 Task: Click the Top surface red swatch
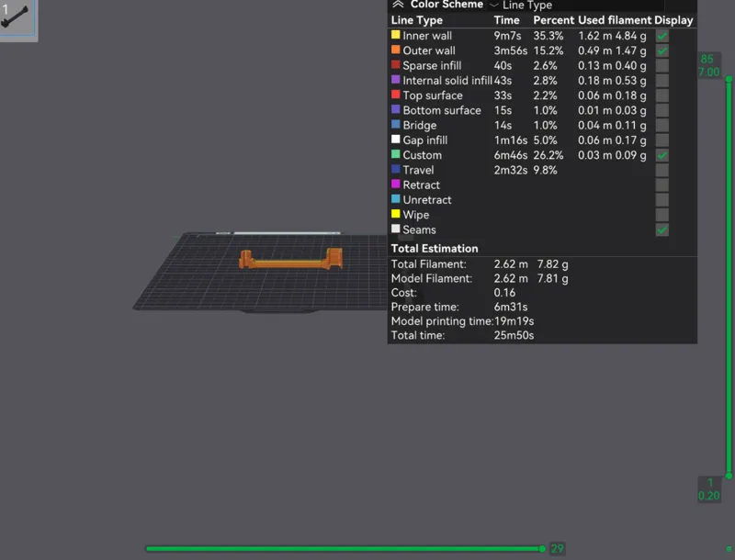click(396, 95)
